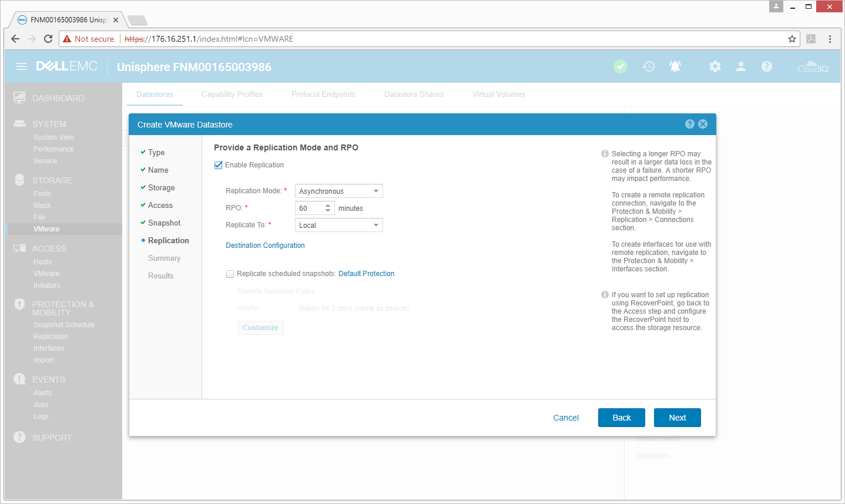Open the CloudIQ link icon

(x=813, y=66)
